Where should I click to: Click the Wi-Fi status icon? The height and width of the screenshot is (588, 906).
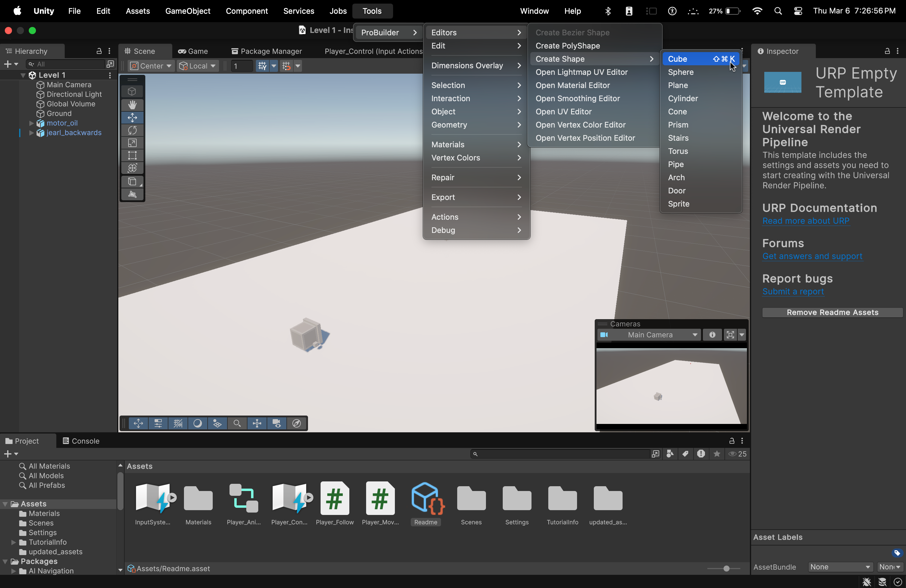tap(757, 11)
